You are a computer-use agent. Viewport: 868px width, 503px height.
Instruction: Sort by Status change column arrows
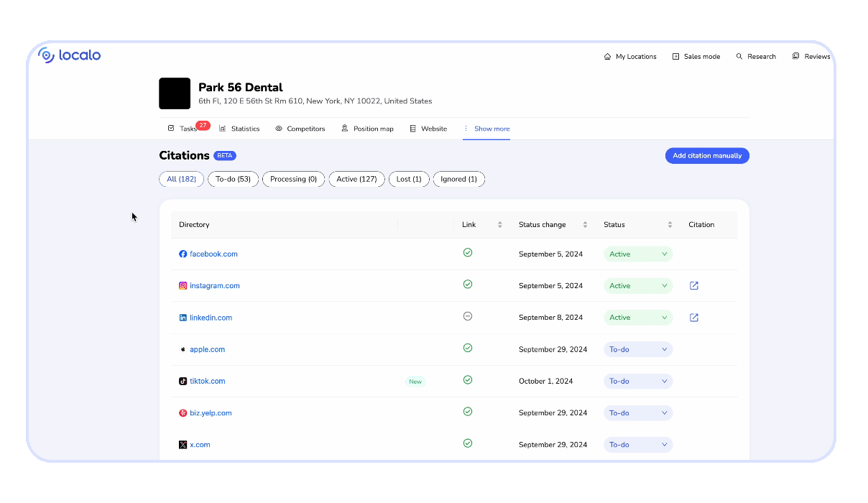[585, 225]
